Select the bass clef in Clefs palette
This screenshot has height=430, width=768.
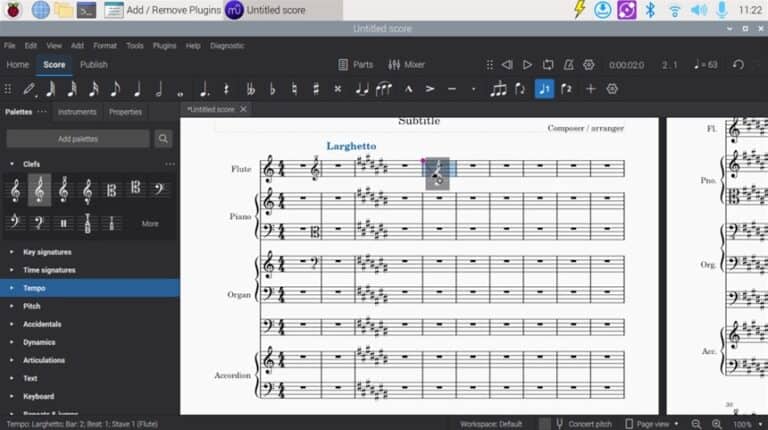[x=159, y=189]
